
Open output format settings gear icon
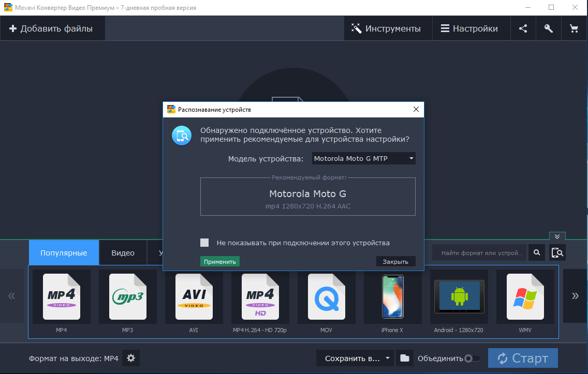tap(131, 358)
